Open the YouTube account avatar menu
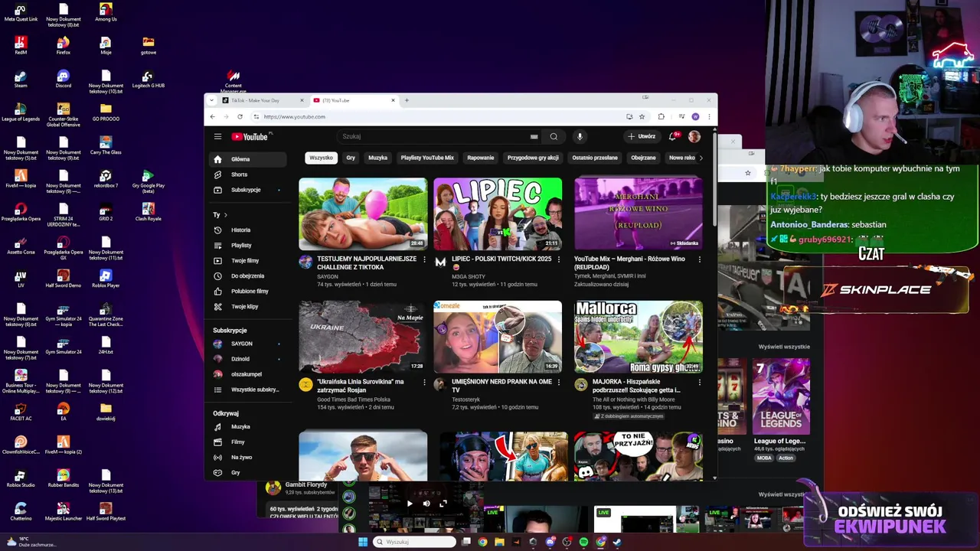 (694, 136)
